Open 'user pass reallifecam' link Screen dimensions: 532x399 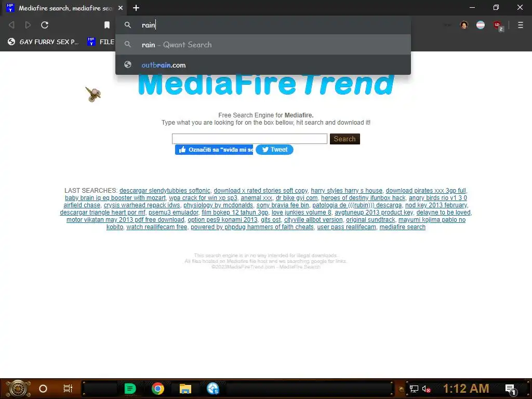pyautogui.click(x=347, y=227)
